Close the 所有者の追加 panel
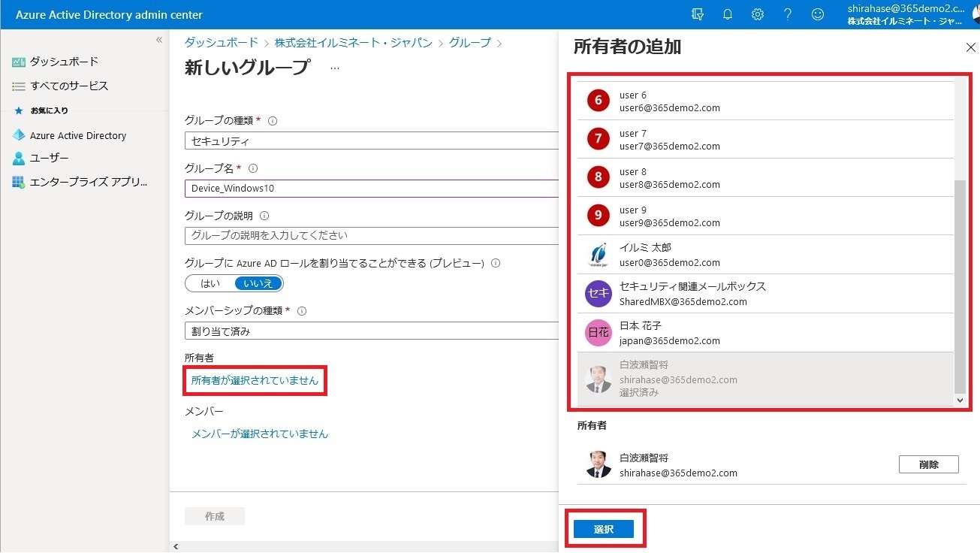Image resolution: width=980 pixels, height=553 pixels. click(969, 47)
